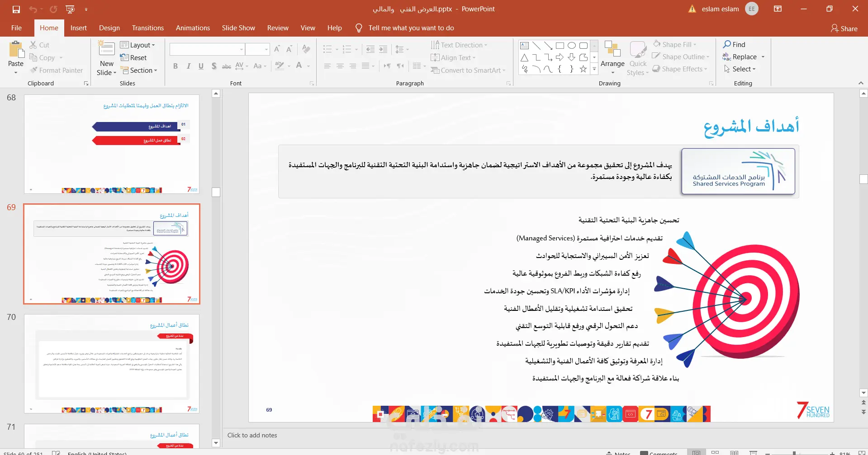
Task: Click the Find magnifier icon
Action: (727, 44)
